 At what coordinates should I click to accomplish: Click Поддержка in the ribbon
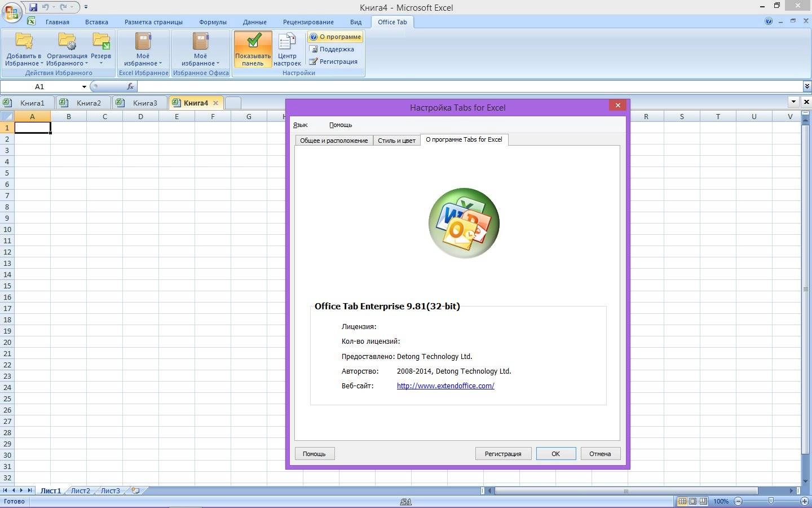[333, 49]
